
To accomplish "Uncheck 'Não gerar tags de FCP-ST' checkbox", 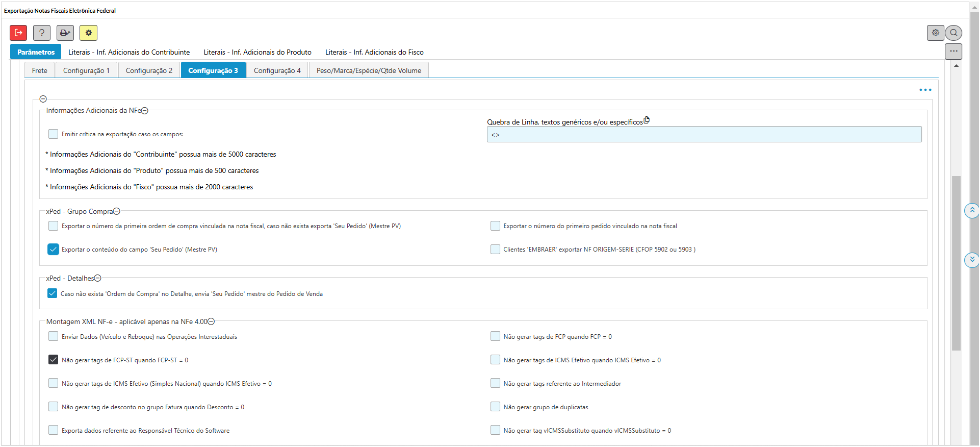I will [54, 360].
